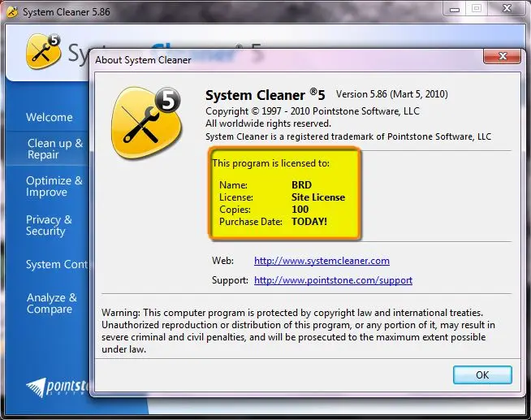This screenshot has width=531, height=420.
Task: Select Welcome in the main window sidebar
Action: pyautogui.click(x=50, y=117)
